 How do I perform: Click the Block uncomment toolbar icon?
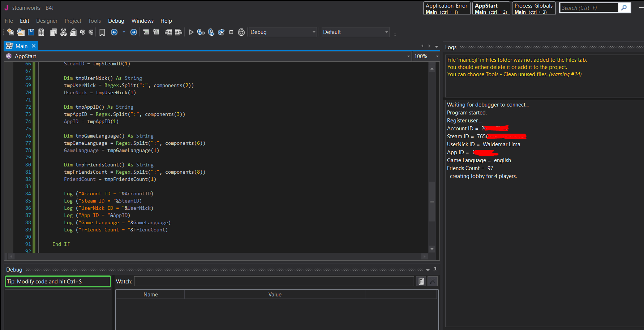point(156,32)
